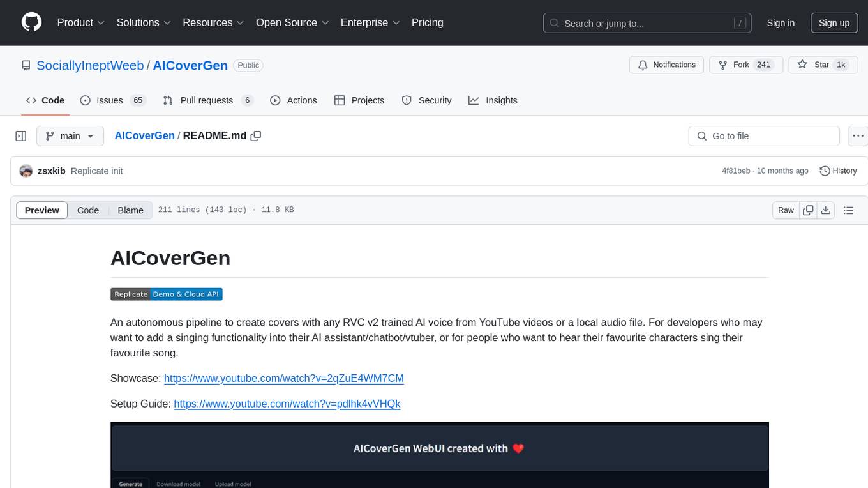Image resolution: width=868 pixels, height=488 pixels.
Task: Open the Pull requests tab
Action: [208, 100]
